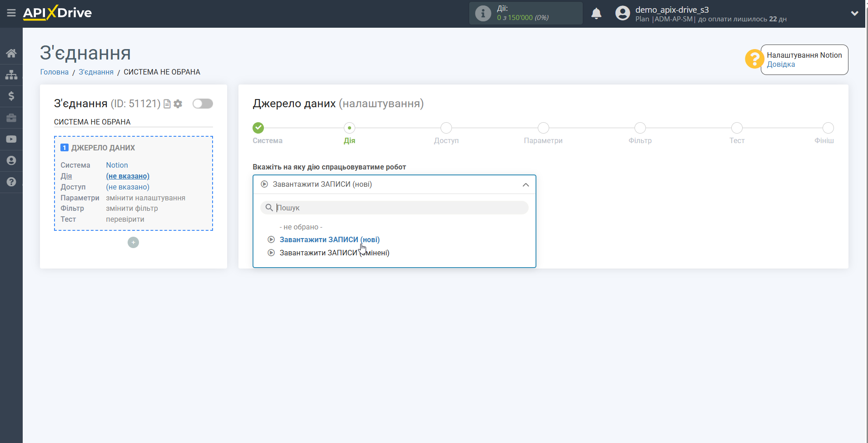Open the Home sidebar icon
This screenshot has width=868, height=443.
11,53
